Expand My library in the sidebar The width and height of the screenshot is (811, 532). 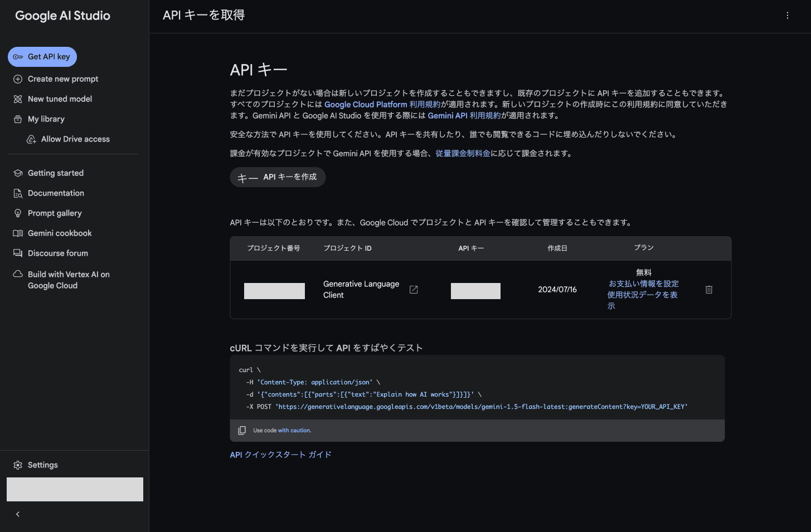point(46,119)
